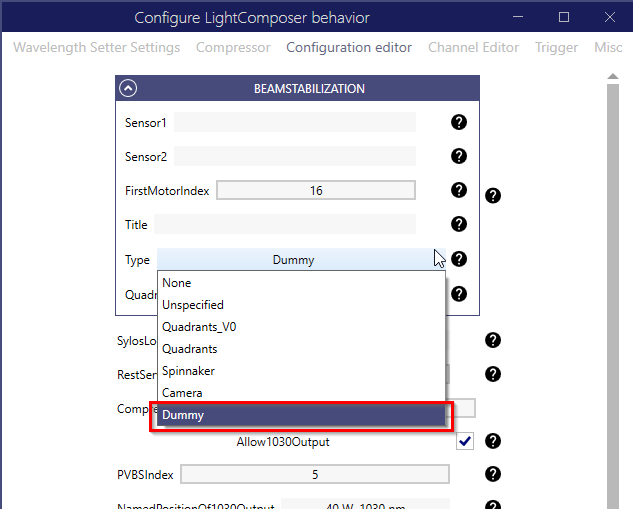Select Dummy in the Type list
Screen dimensions: 633x509
click(301, 415)
